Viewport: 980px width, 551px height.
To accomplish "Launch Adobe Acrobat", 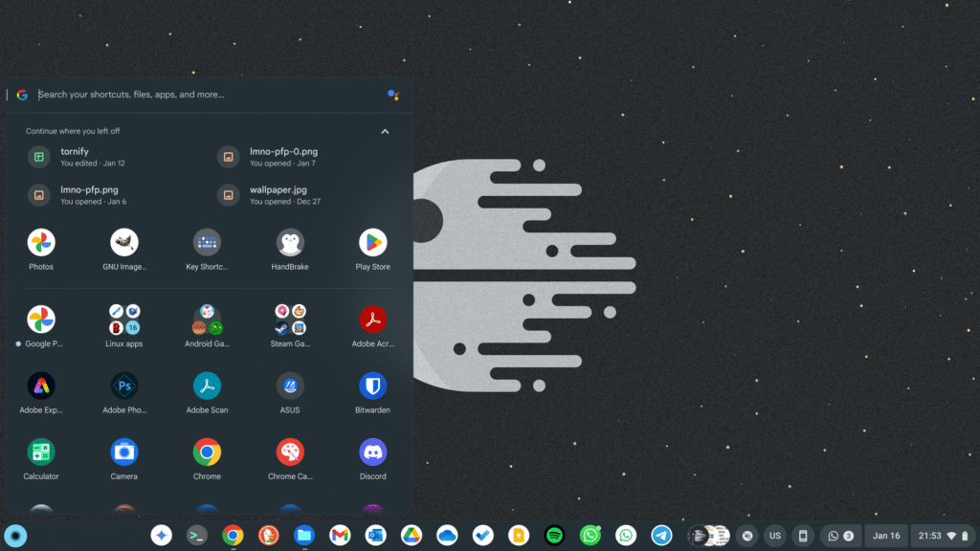I will (x=372, y=320).
